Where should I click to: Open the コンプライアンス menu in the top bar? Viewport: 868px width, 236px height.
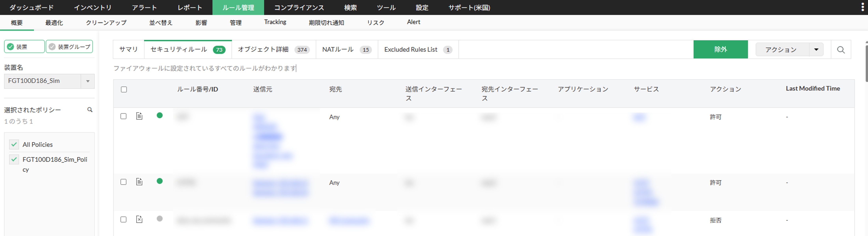coord(299,7)
